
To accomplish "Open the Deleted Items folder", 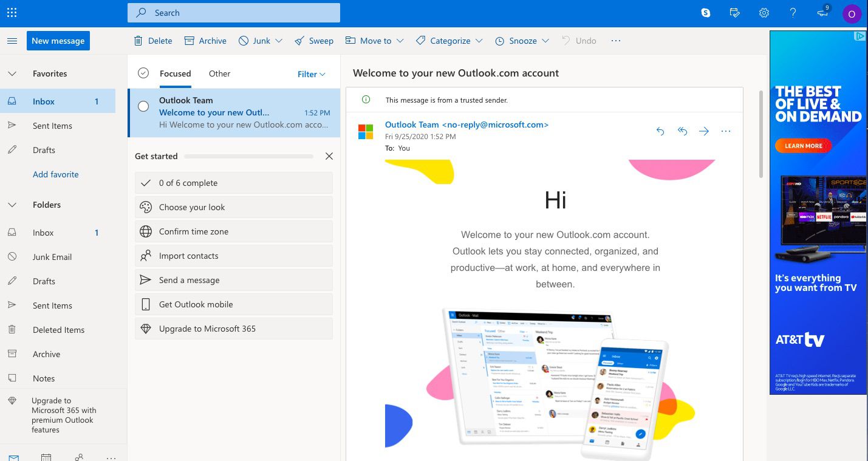I will (58, 330).
